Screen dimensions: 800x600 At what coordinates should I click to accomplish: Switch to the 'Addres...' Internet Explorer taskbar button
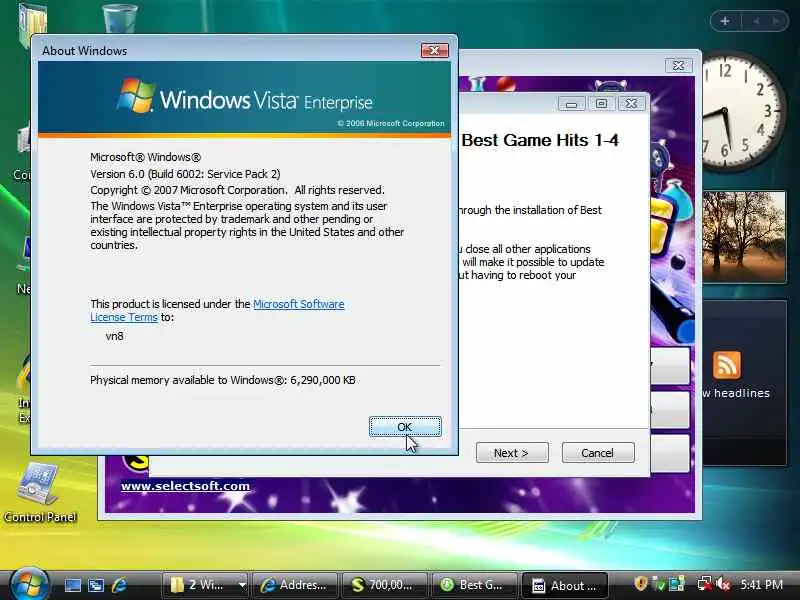coord(294,585)
